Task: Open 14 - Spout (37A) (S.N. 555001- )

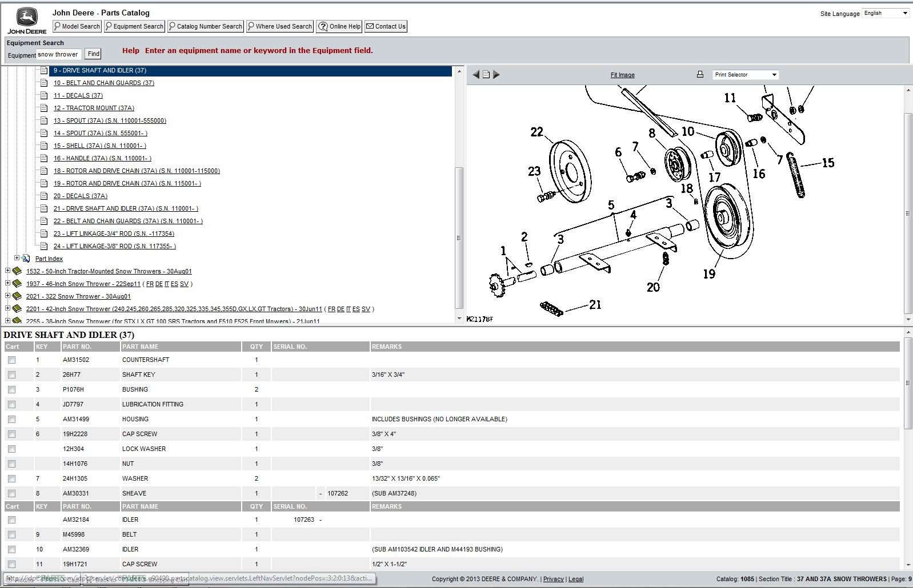Action: tap(101, 133)
